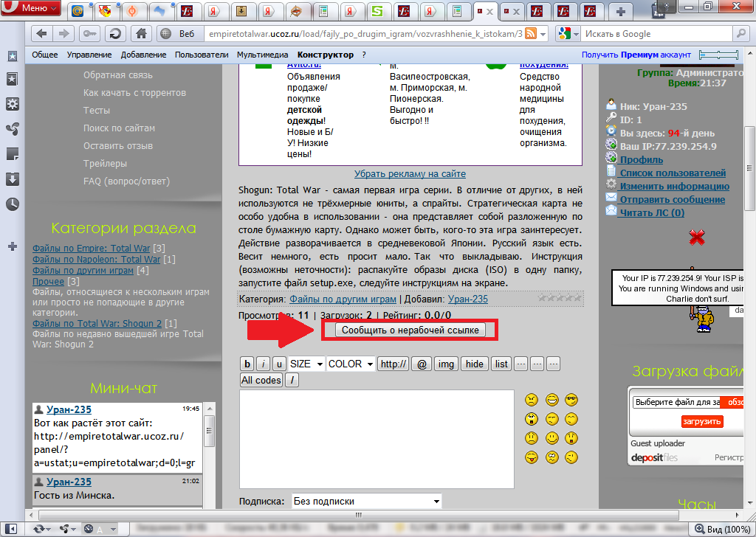Start search with the magnifier icon
Viewport: 756px width, 537px height.
[x=740, y=34]
